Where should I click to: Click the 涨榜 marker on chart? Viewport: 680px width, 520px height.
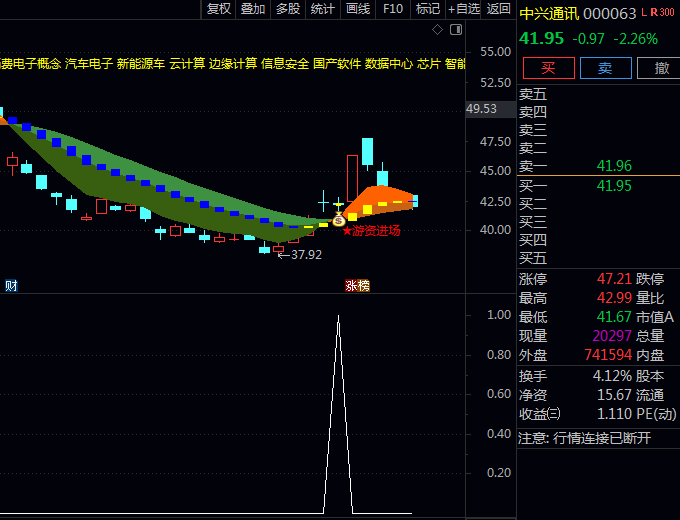(357, 286)
